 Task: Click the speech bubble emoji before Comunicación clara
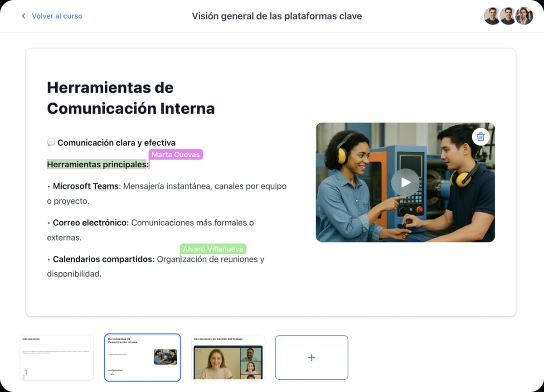[51, 142]
